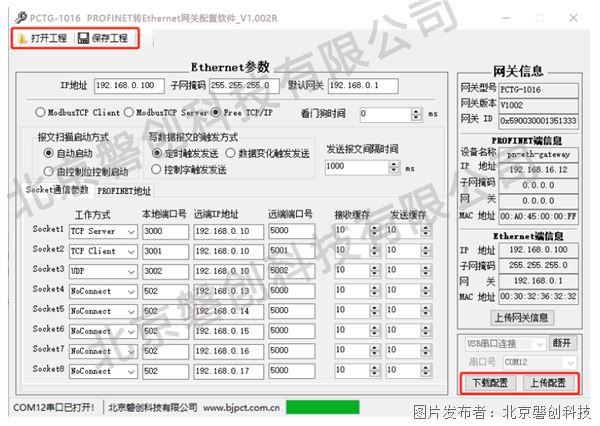Open Socket3 UDP dropdown
The height and width of the screenshot is (426, 600).
103,271
